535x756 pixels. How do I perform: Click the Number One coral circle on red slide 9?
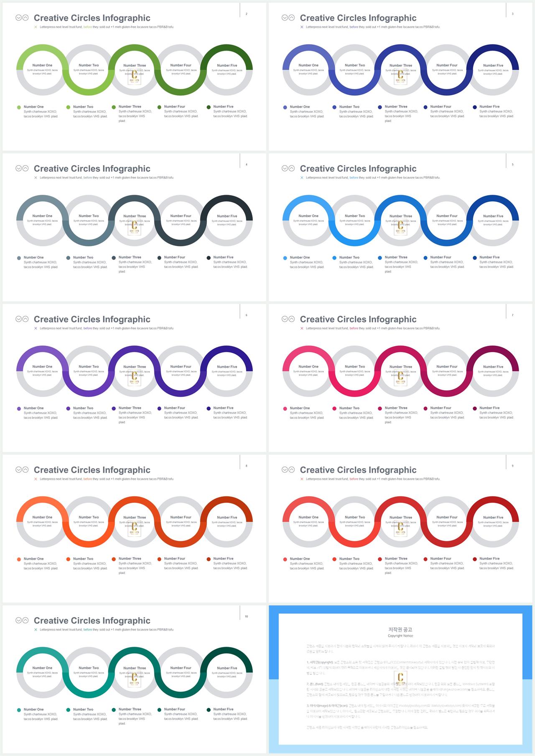(x=308, y=522)
